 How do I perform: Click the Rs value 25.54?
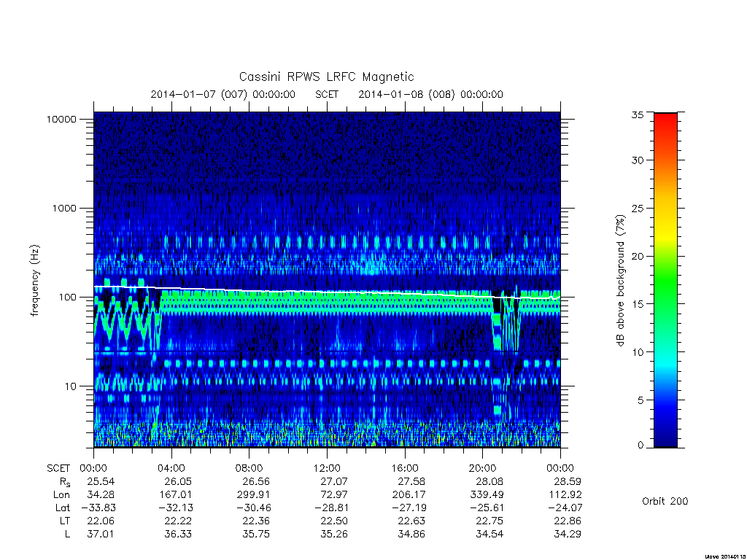click(x=101, y=481)
